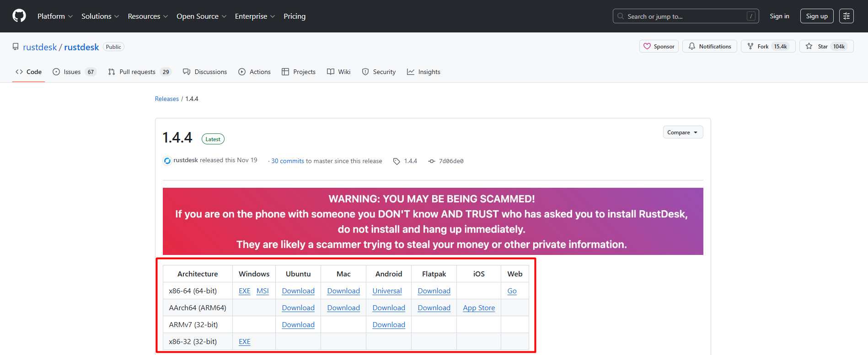Expand the Platform menu

[x=55, y=16]
